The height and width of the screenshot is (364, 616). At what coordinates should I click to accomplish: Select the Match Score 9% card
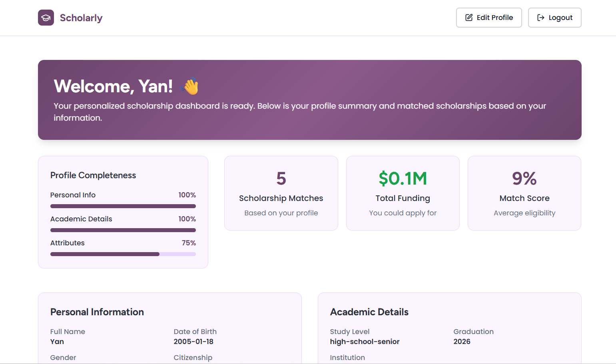coord(524,193)
